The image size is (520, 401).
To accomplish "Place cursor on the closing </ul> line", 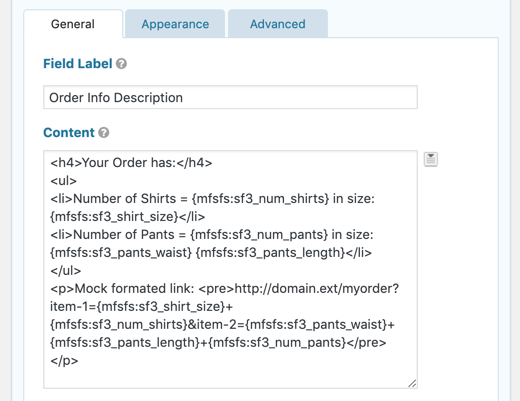I will (66, 271).
